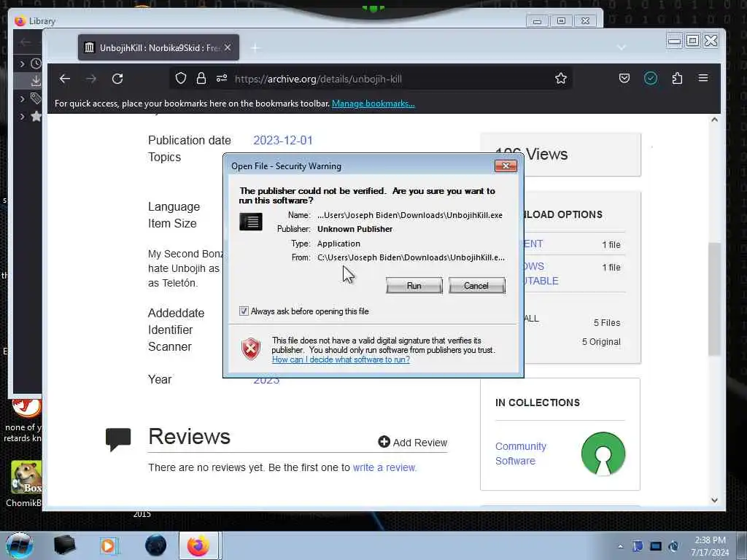747x560 pixels.
Task: Click the Action Center flag tray icon
Action: [x=638, y=546]
